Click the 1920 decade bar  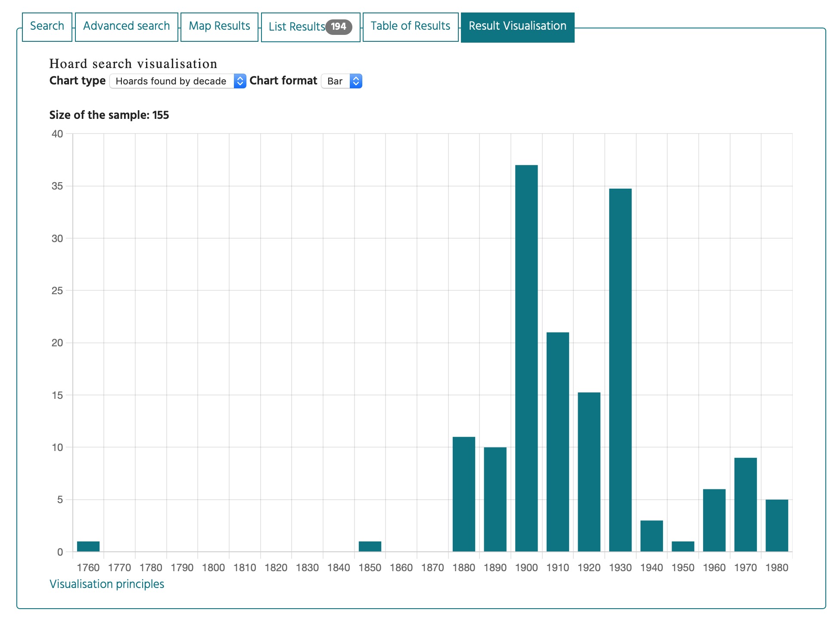pyautogui.click(x=589, y=472)
